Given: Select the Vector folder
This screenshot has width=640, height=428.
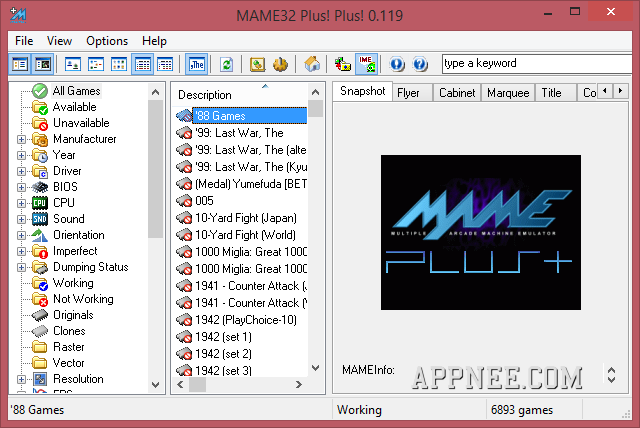Looking at the screenshot, I should pyautogui.click(x=69, y=363).
